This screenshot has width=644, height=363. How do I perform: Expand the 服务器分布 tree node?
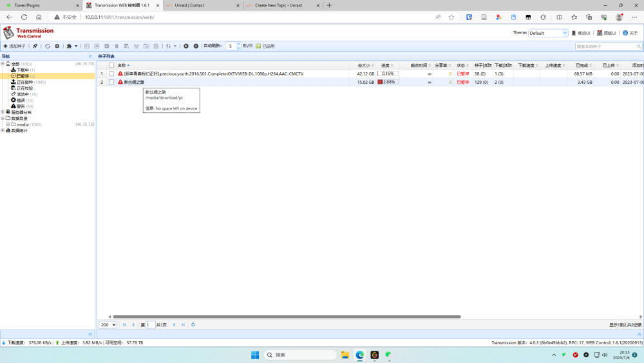(3, 112)
